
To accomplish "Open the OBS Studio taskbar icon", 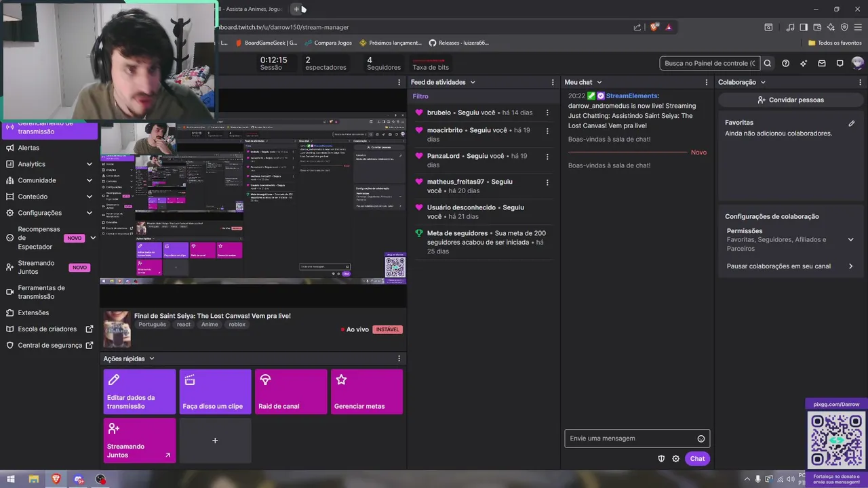I will [101, 479].
